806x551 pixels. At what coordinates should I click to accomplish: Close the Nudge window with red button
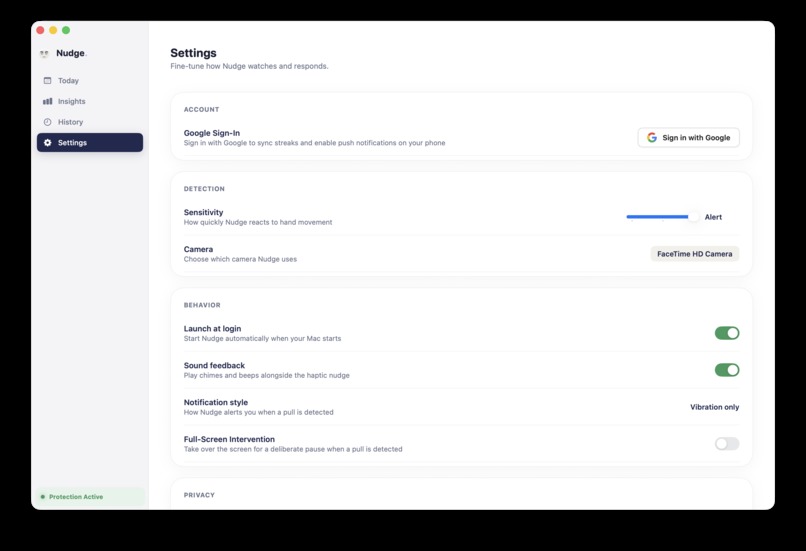click(40, 30)
